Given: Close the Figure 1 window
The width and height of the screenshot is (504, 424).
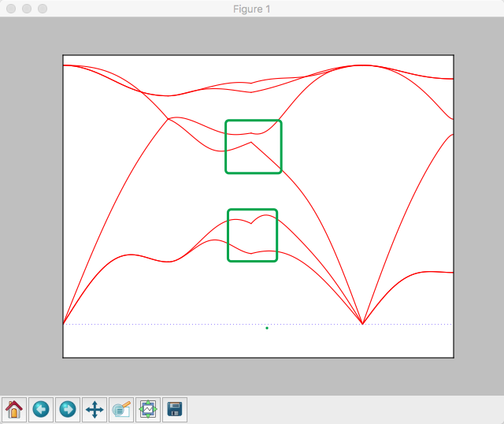Looking at the screenshot, I should point(11,9).
